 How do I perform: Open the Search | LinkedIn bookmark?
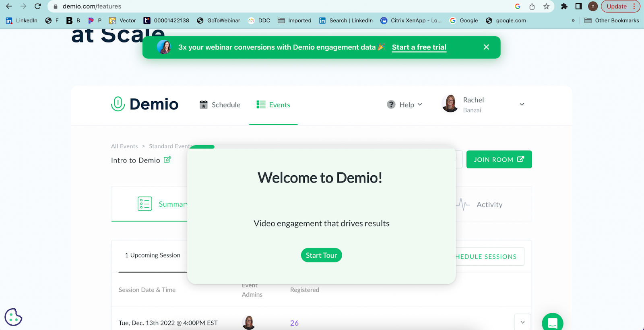[346, 20]
